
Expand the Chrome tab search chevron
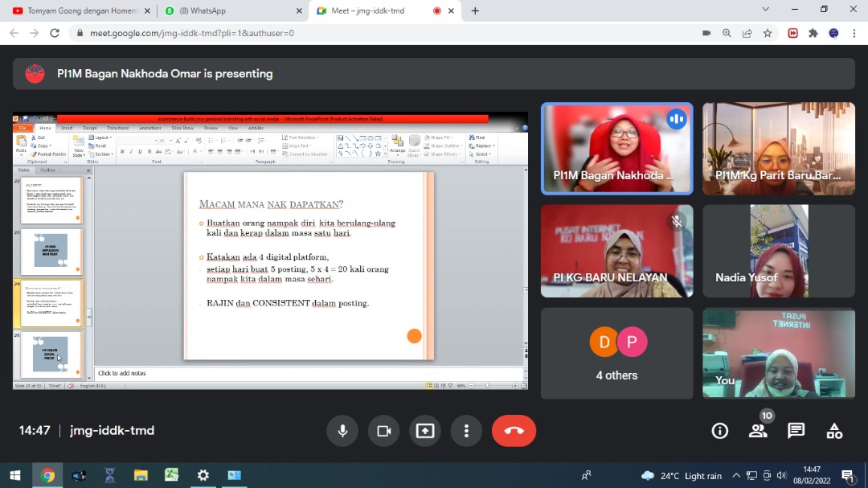pyautogui.click(x=766, y=10)
